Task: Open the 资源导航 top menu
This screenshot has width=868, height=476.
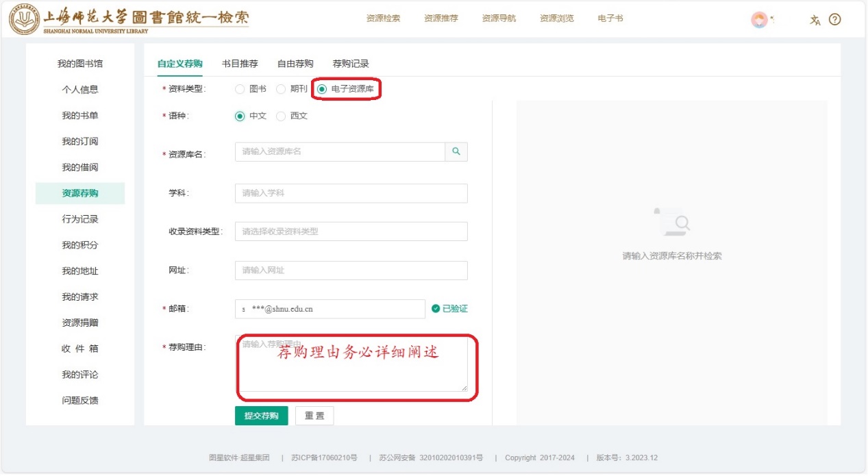Action: [x=499, y=19]
